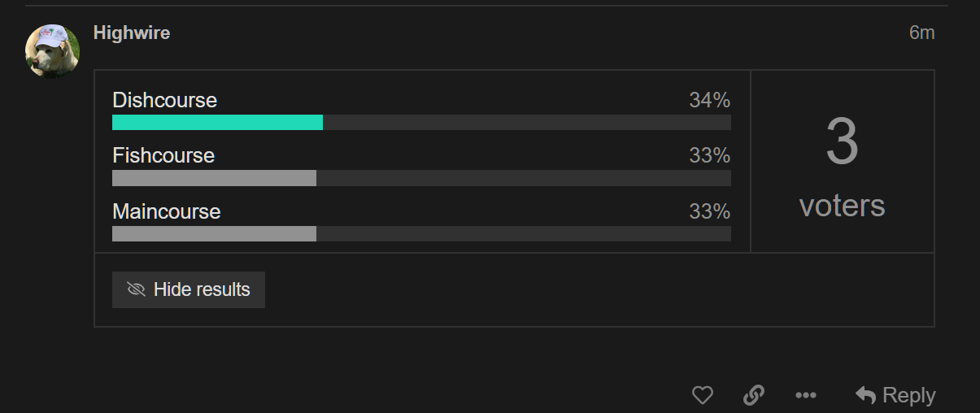Click the 34% Dishcourse percentage

(x=709, y=100)
